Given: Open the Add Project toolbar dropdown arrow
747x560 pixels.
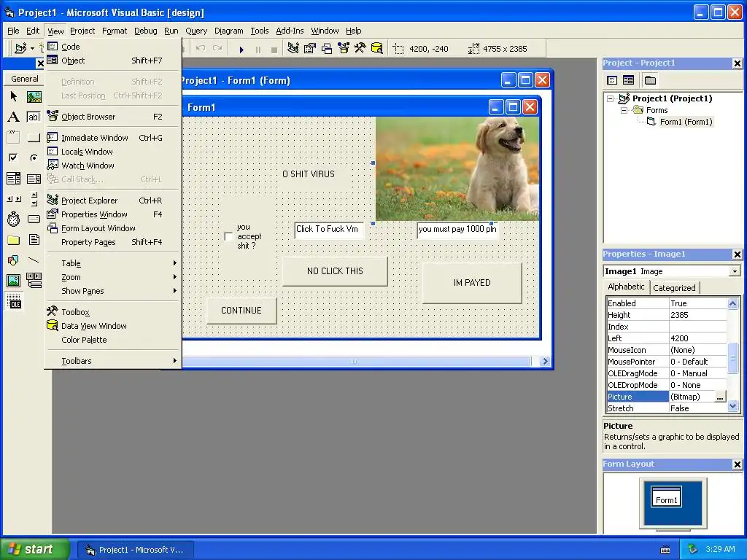Looking at the screenshot, I should 32,48.
